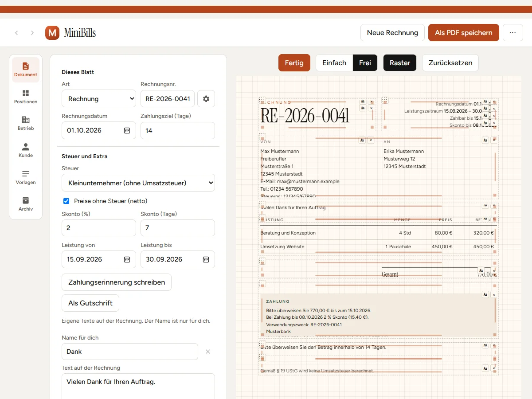Viewport: 532px width, 399px height.
Task: Click Aa button of § 19 UStG note
Action: point(485,368)
